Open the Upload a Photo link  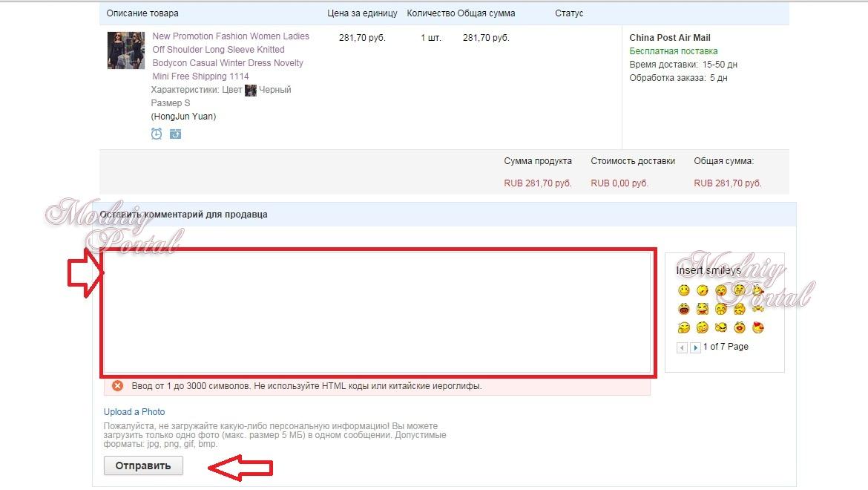pyautogui.click(x=134, y=412)
